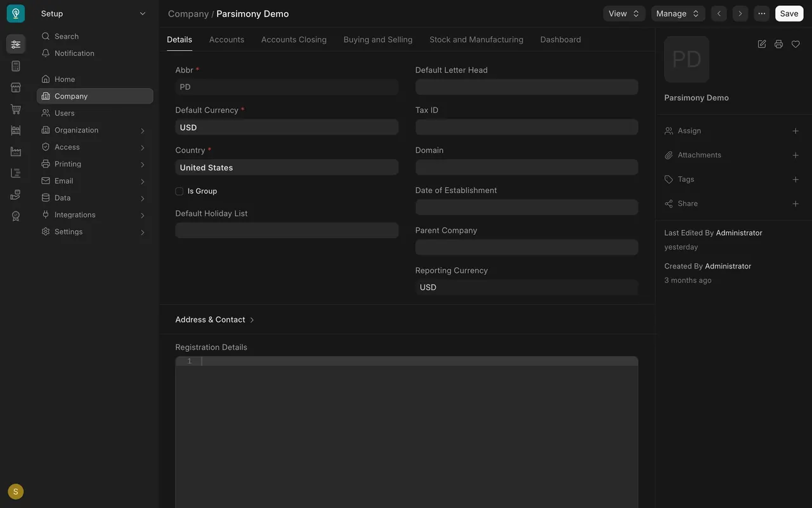Expand the Address & Contact section

click(x=214, y=319)
